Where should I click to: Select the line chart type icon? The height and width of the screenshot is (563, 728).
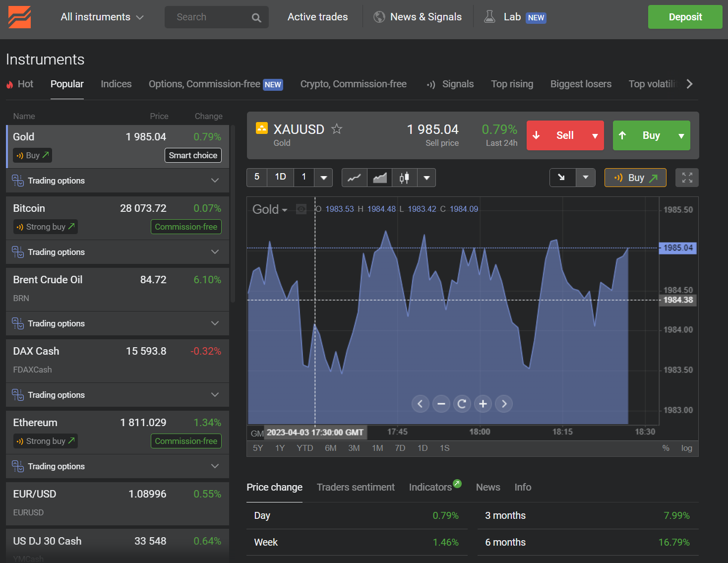tap(354, 177)
